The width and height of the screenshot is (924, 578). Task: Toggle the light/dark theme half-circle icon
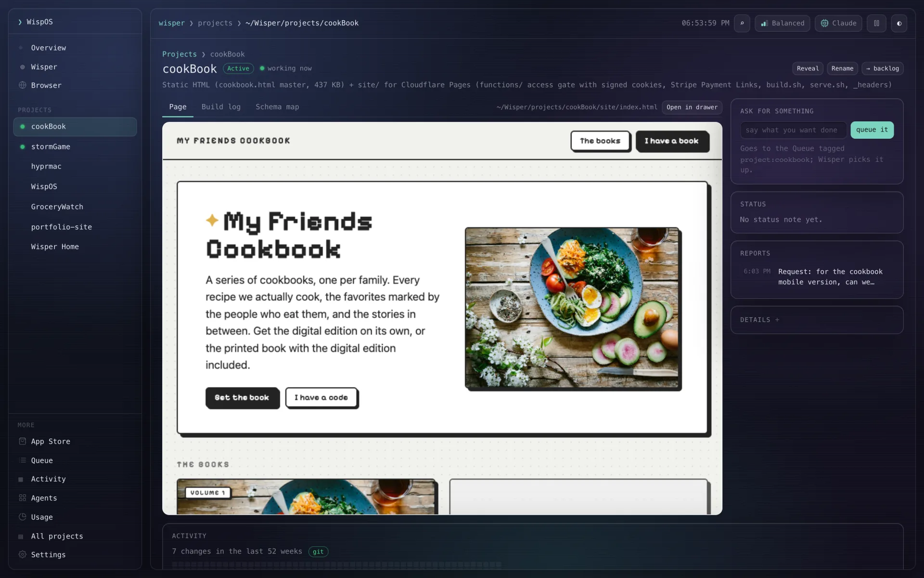[899, 23]
